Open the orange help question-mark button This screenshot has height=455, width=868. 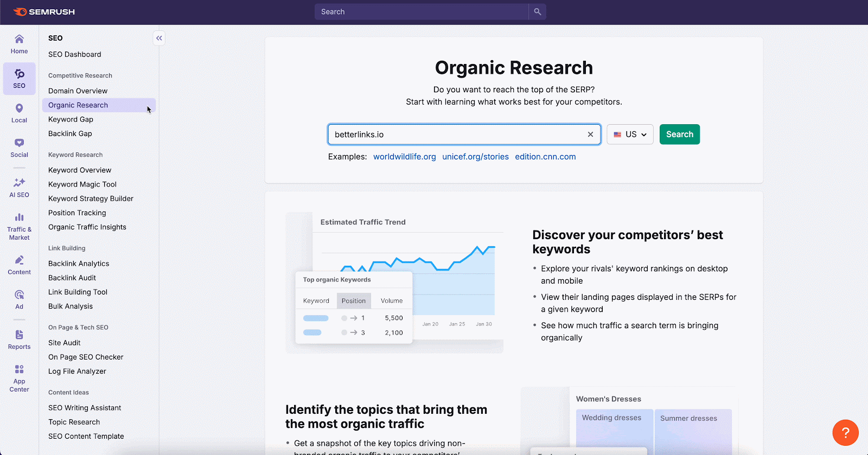point(845,432)
